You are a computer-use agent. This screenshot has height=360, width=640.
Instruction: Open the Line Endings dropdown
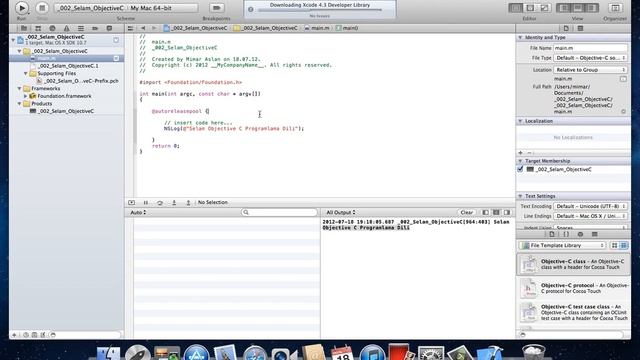(x=590, y=216)
